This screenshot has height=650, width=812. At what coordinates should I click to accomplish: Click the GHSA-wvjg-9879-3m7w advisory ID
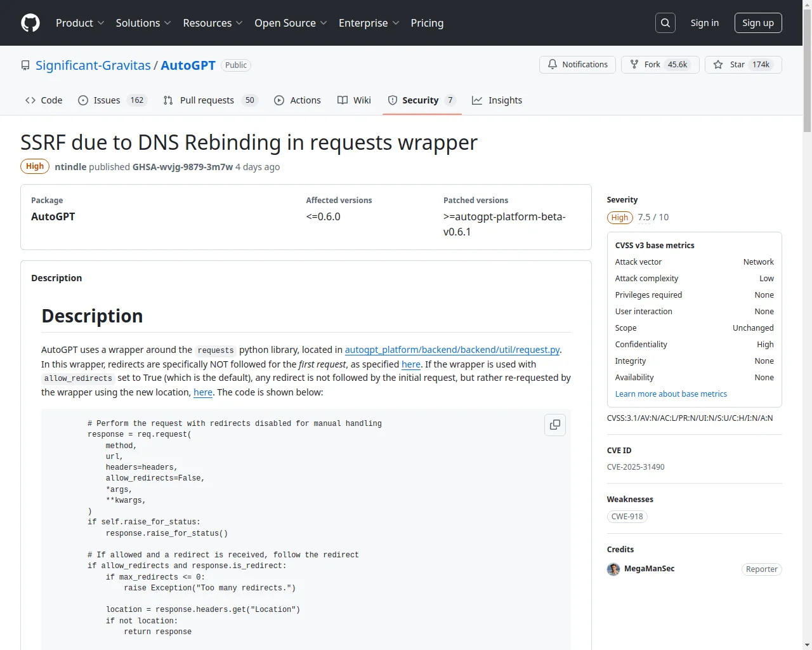[183, 167]
